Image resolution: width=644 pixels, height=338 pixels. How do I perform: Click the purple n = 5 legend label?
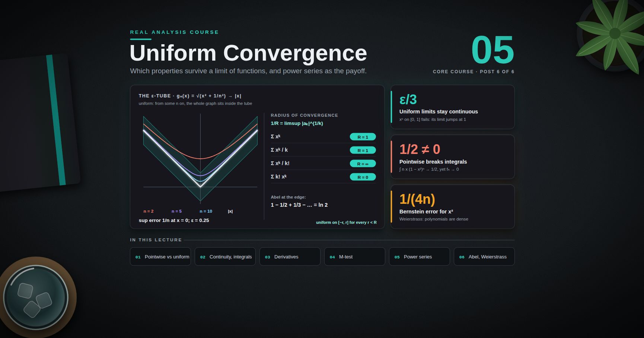[x=177, y=211]
